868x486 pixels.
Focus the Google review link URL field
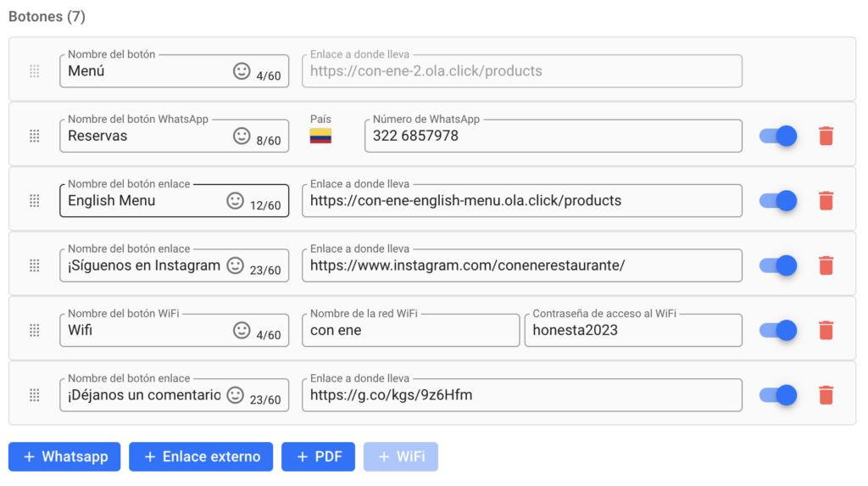[520, 395]
